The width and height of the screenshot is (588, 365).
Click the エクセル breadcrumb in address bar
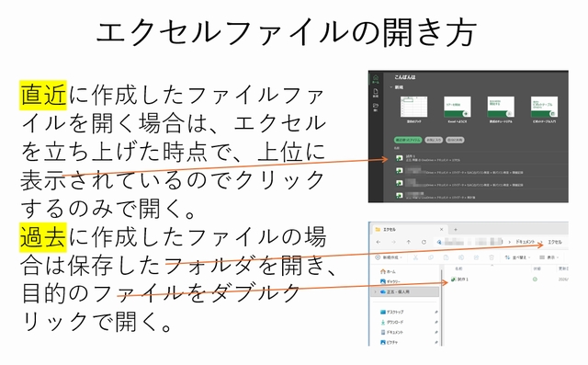point(555,242)
